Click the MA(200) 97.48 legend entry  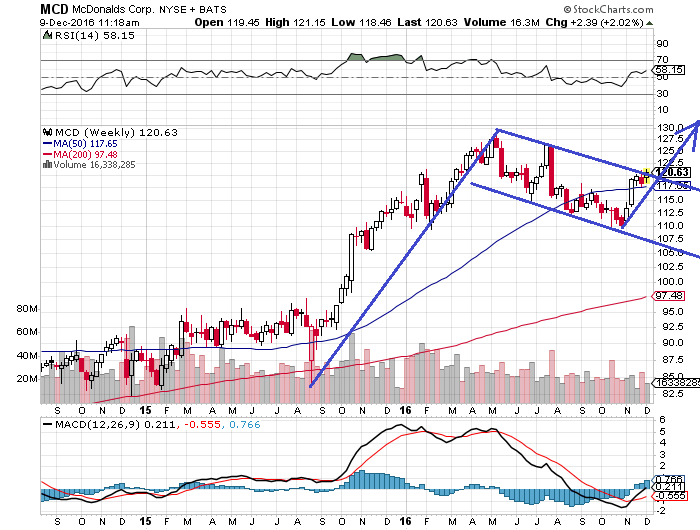pos(80,154)
